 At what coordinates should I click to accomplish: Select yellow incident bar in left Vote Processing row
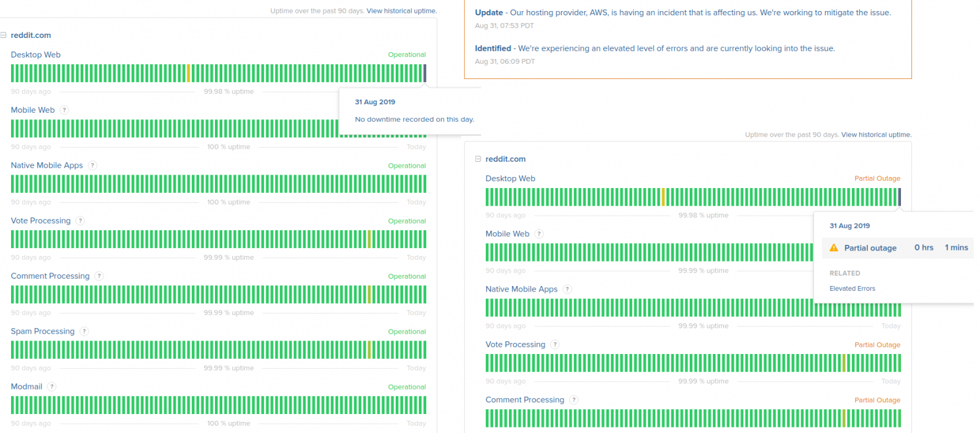369,239
